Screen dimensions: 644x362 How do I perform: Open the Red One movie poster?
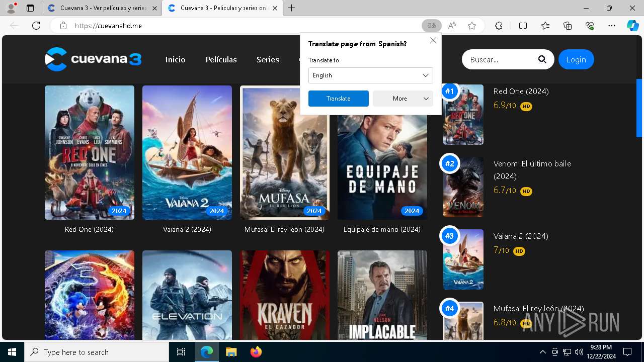pos(90,152)
